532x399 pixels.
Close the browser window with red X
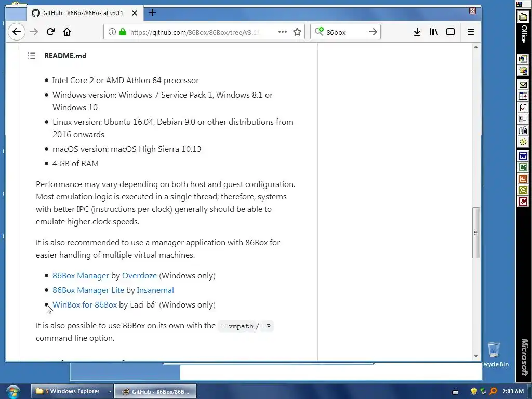tap(472, 11)
